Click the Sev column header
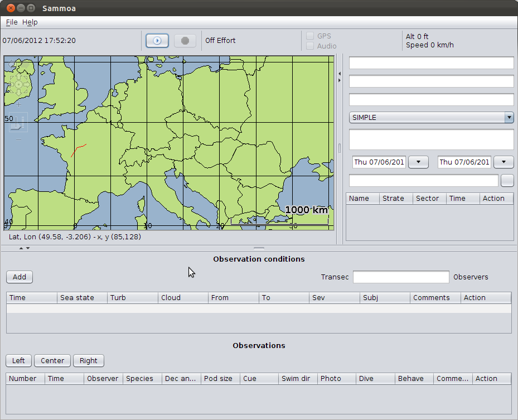This screenshot has width=518, height=420. 335,298
